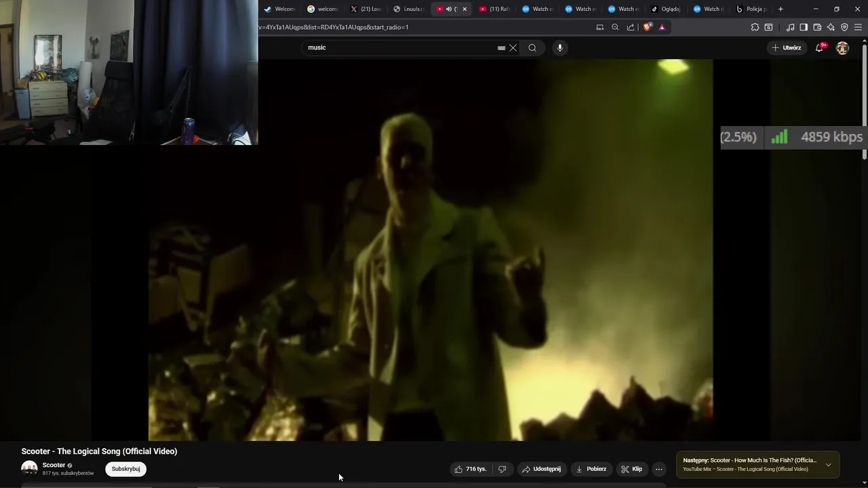Screen dimensions: 868x488
Task: Switch to the TikTok Oglądaj tab
Action: pos(666,9)
